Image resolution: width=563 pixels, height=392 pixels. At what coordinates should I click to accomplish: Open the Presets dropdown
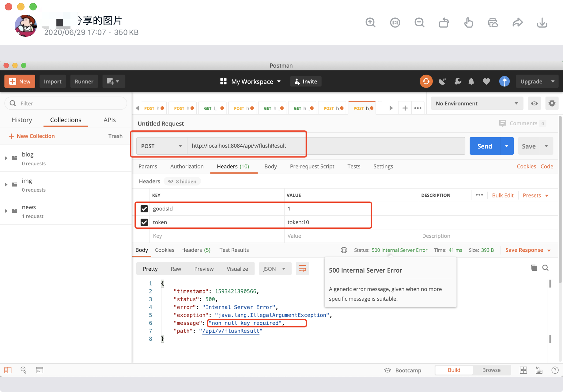coord(535,195)
